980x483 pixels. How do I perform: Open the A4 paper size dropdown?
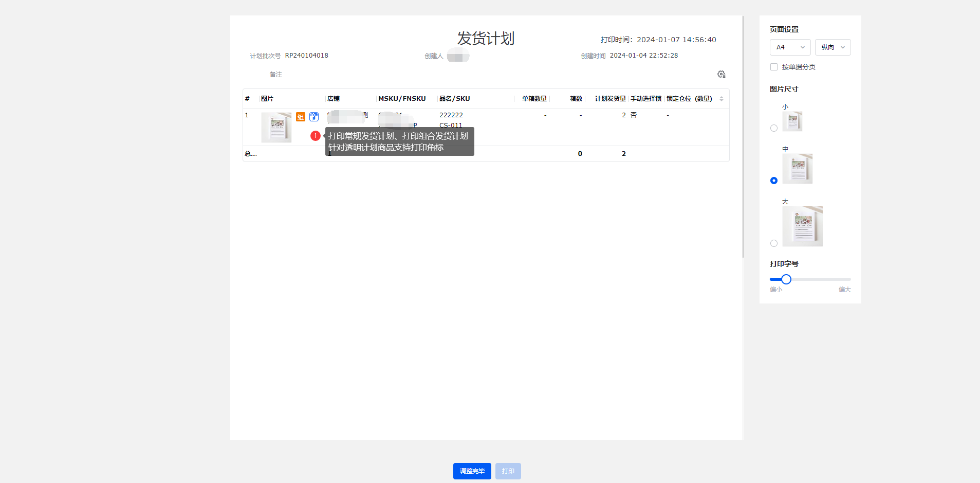pyautogui.click(x=790, y=47)
